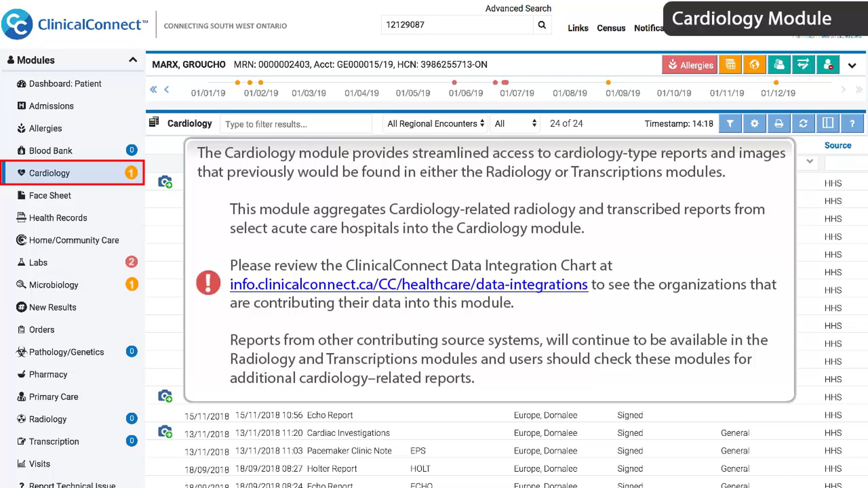
Task: Open the Health Records module
Action: point(72,218)
